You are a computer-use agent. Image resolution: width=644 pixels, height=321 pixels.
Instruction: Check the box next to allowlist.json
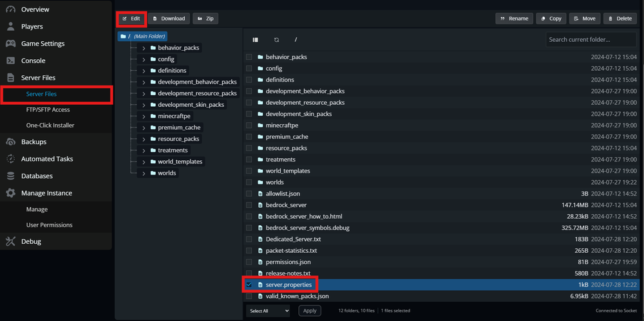[249, 194]
